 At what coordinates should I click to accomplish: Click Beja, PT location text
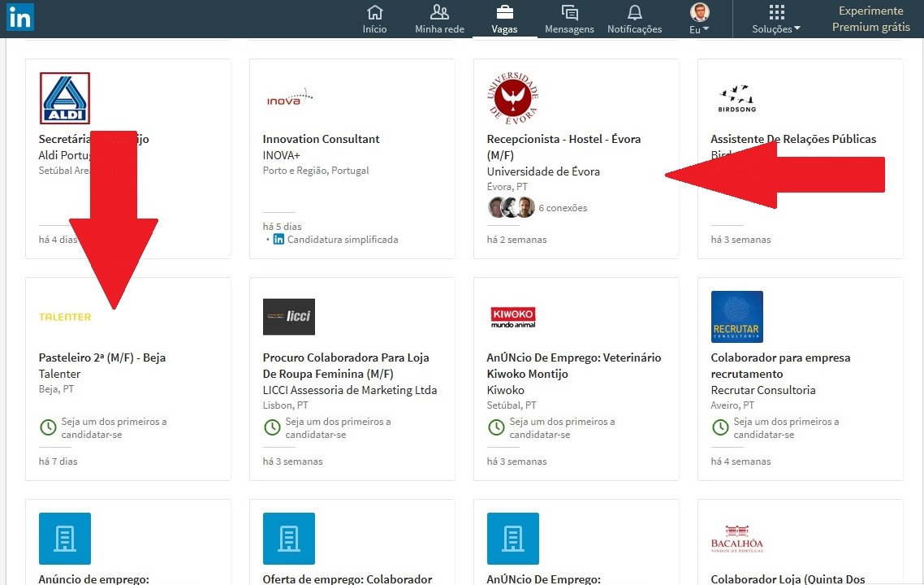point(57,389)
